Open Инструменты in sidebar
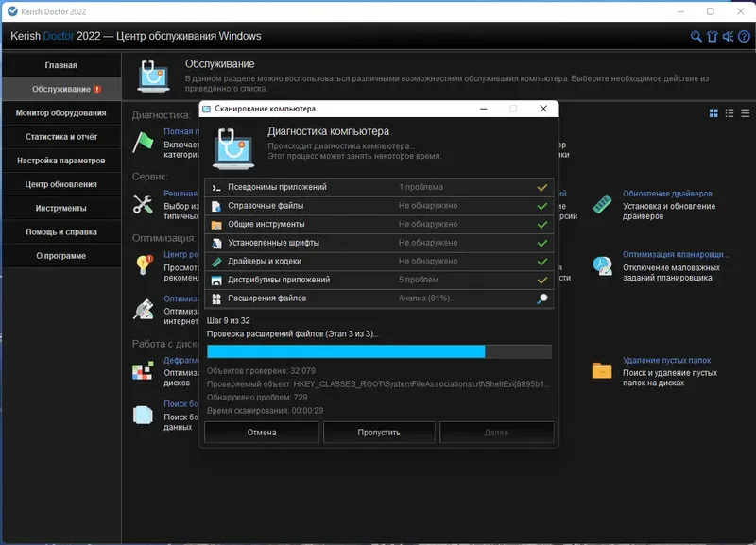This screenshot has width=756, height=545. point(61,208)
